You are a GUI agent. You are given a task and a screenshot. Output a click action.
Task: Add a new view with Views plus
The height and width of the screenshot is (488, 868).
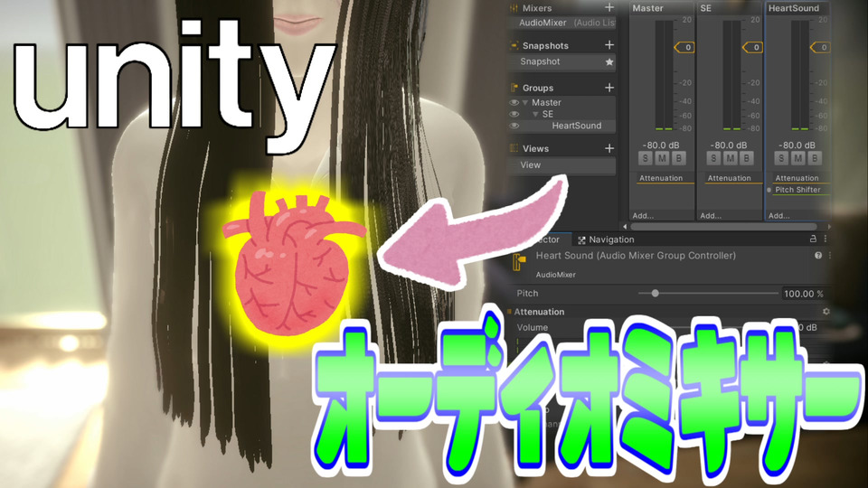pyautogui.click(x=609, y=148)
